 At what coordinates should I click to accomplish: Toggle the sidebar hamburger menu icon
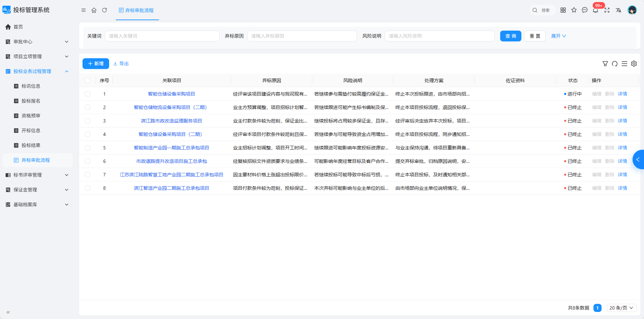point(84,10)
